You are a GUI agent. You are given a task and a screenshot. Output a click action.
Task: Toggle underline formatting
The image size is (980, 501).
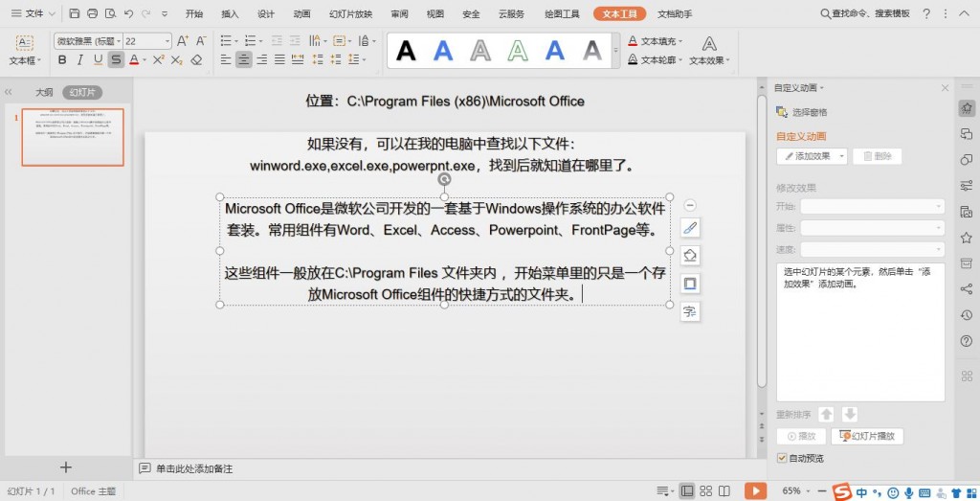[98, 60]
